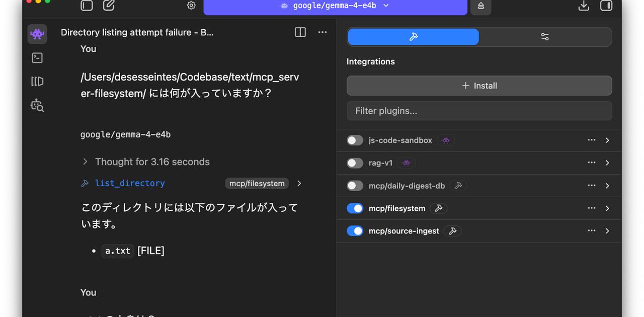644x317 pixels.
Task: Eject the loaded model
Action: pyautogui.click(x=481, y=6)
